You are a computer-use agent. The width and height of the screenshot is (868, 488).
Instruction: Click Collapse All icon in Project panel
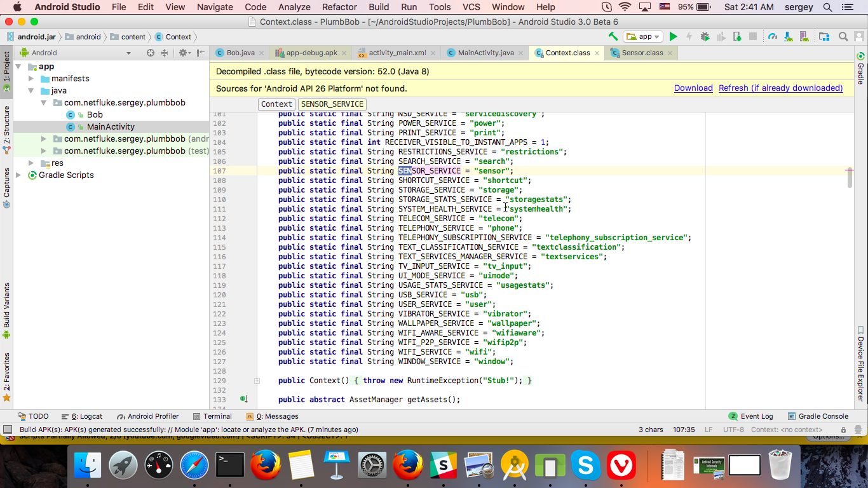pos(165,53)
